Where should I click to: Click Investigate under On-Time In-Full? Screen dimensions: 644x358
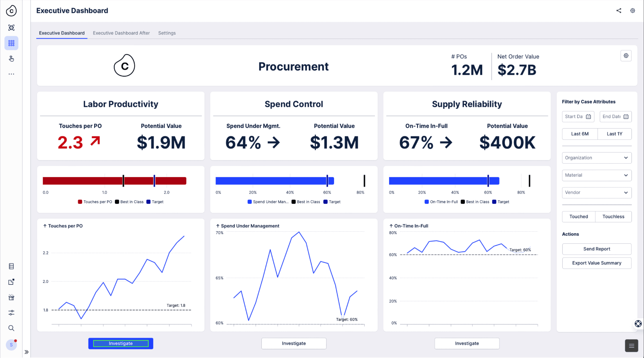[467, 344]
